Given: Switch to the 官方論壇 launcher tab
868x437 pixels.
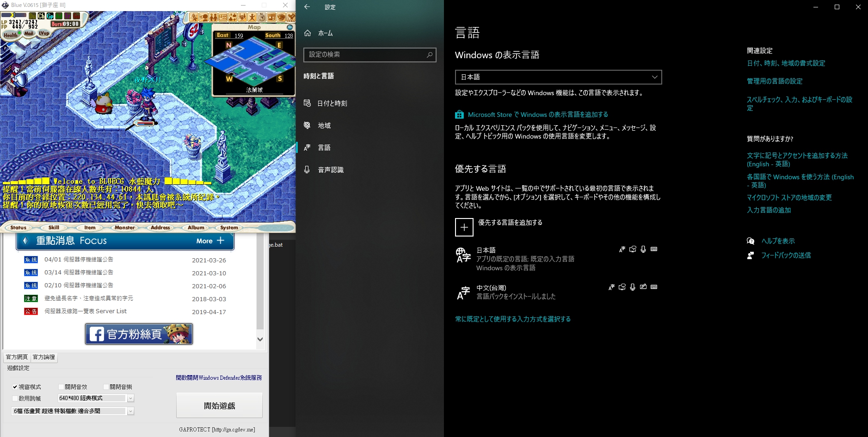Looking at the screenshot, I should point(44,357).
